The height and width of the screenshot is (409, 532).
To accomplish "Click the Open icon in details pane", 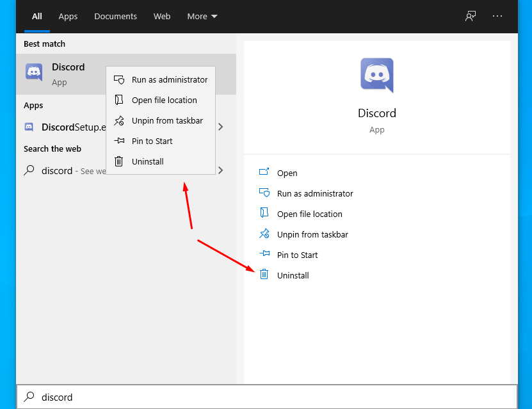I will point(264,172).
